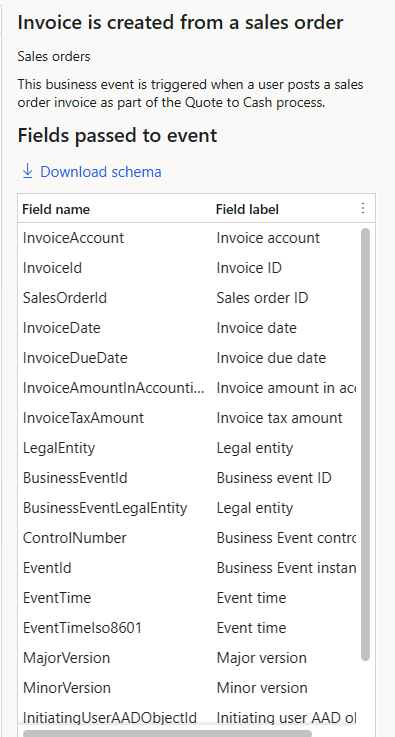Click the Invoice amount in accounting label cell
This screenshot has height=737, width=395.
[x=286, y=388]
